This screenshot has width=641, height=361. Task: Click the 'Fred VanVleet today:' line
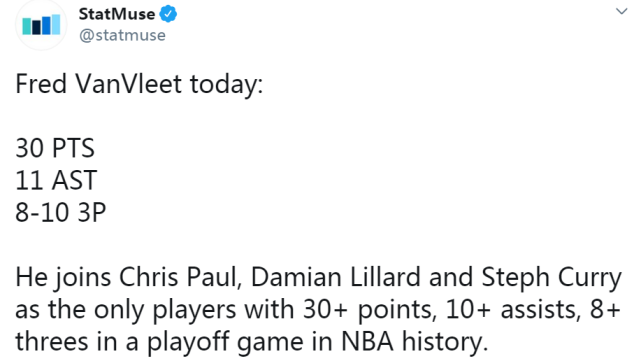click(139, 85)
